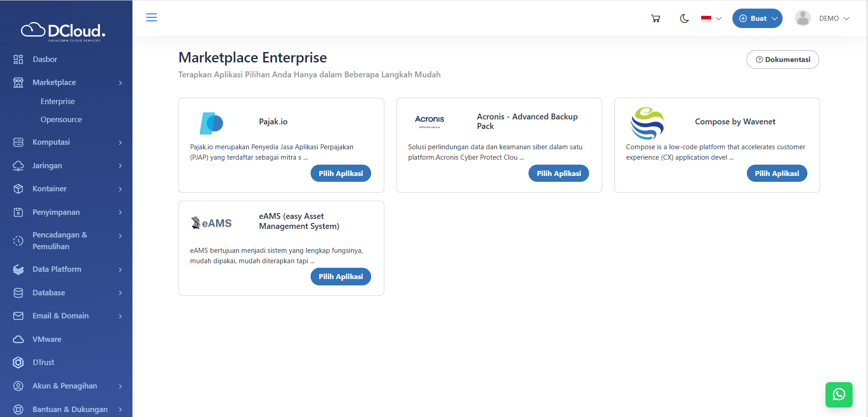Open the language flag dropdown
Image resolution: width=868 pixels, height=417 pixels.
point(711,19)
